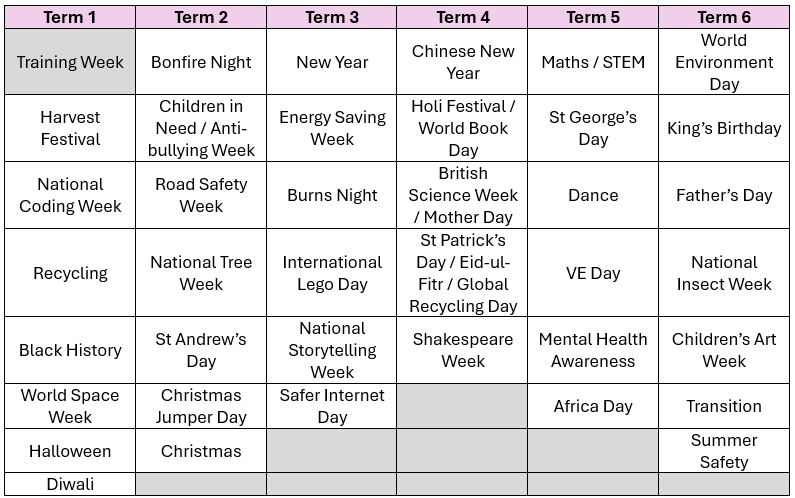Select the Chinese New Year cell
Viewport: 795px width, 498px height.
click(x=463, y=62)
